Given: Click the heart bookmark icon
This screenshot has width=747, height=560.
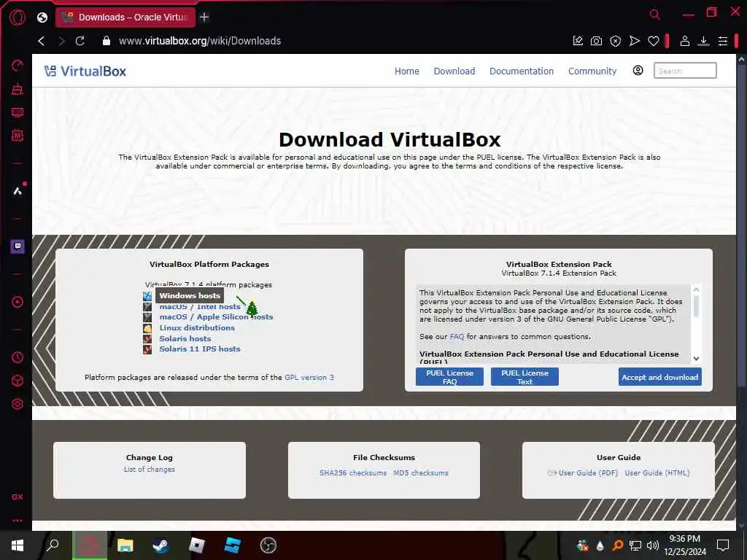Looking at the screenshot, I should click(x=653, y=42).
